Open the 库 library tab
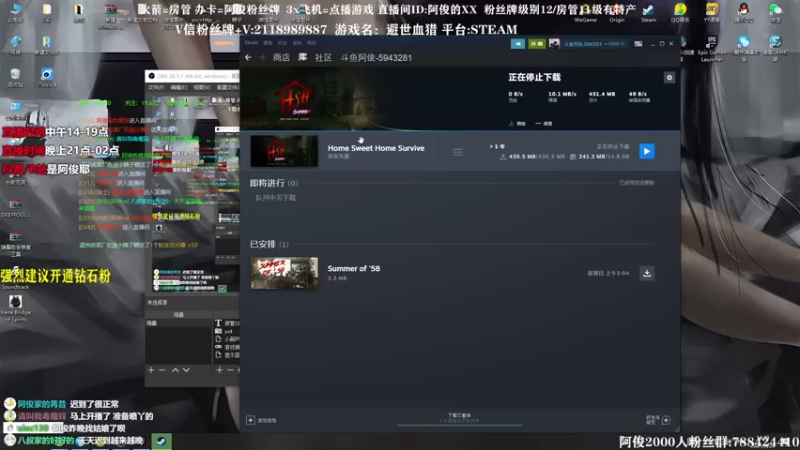The height and width of the screenshot is (450, 800). 303,58
